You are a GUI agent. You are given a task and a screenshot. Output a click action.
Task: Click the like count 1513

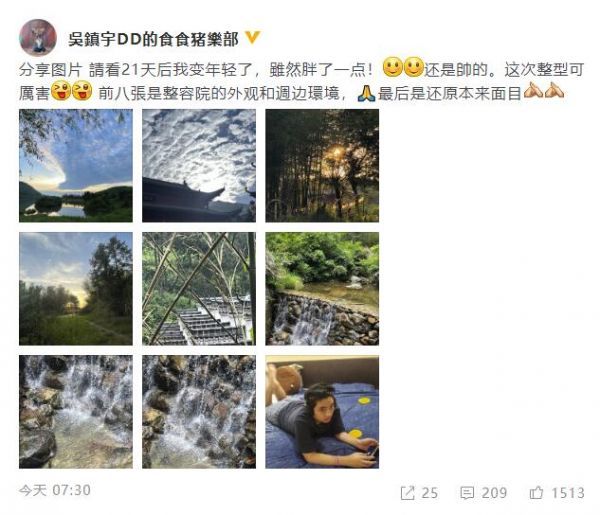pyautogui.click(x=568, y=492)
